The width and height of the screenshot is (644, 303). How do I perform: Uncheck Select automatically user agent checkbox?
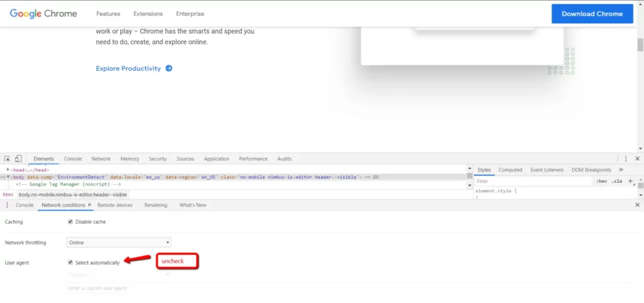coord(70,262)
